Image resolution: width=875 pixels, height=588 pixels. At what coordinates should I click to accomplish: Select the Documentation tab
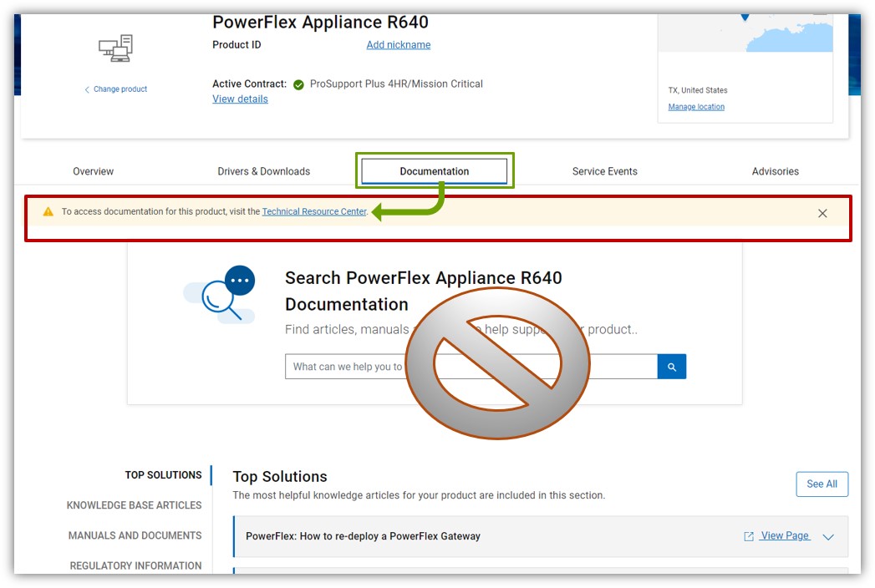[x=435, y=171]
